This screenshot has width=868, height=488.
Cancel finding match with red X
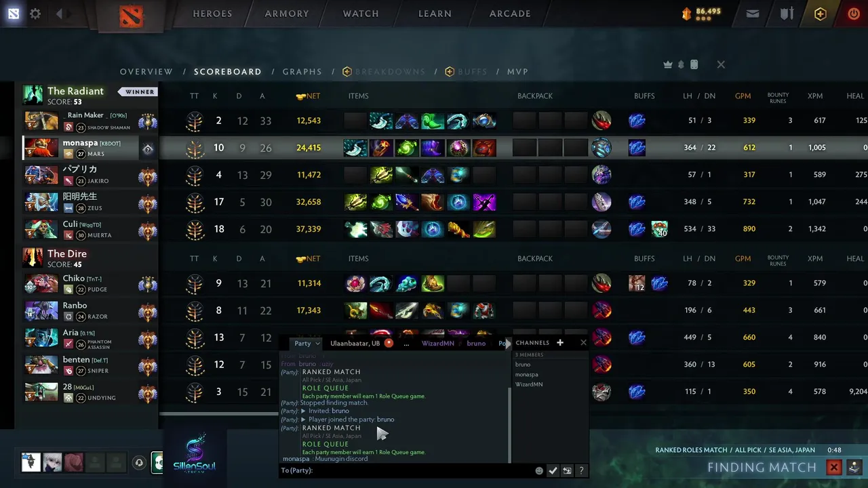coord(834,468)
